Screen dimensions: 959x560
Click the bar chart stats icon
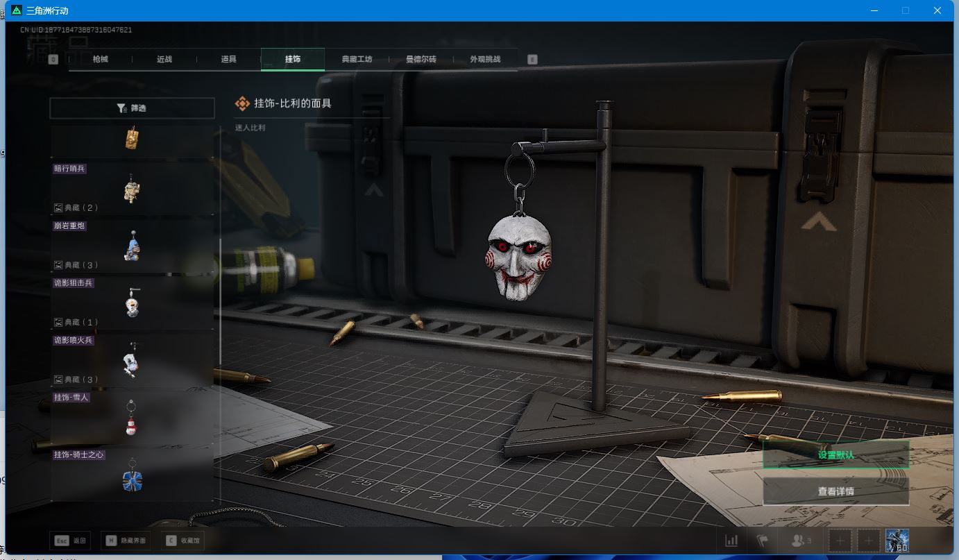click(731, 541)
